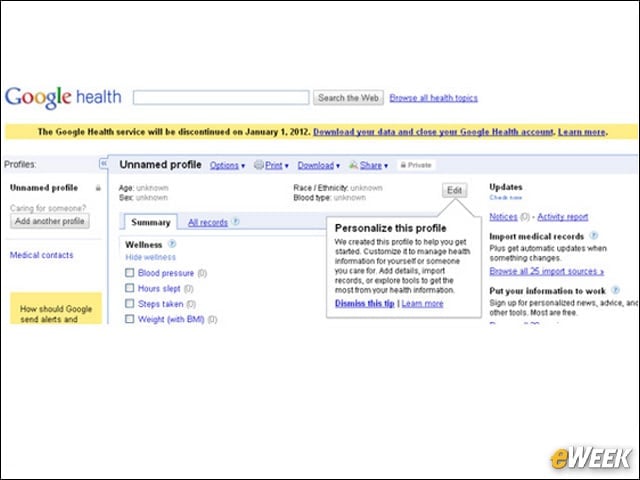Click the Google alerts yellow notice box
The image size is (640, 480).
pos(56,308)
